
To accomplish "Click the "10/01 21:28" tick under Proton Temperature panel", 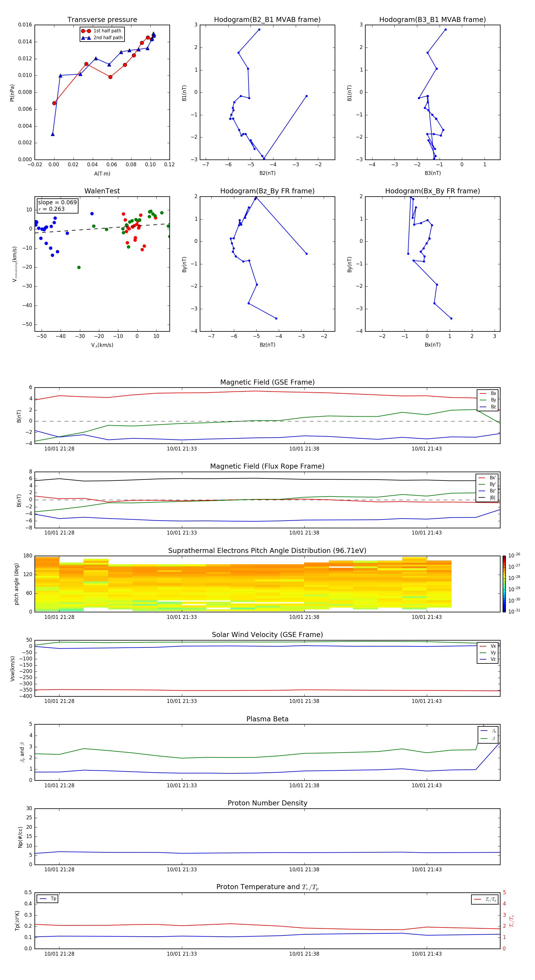I will tap(59, 954).
